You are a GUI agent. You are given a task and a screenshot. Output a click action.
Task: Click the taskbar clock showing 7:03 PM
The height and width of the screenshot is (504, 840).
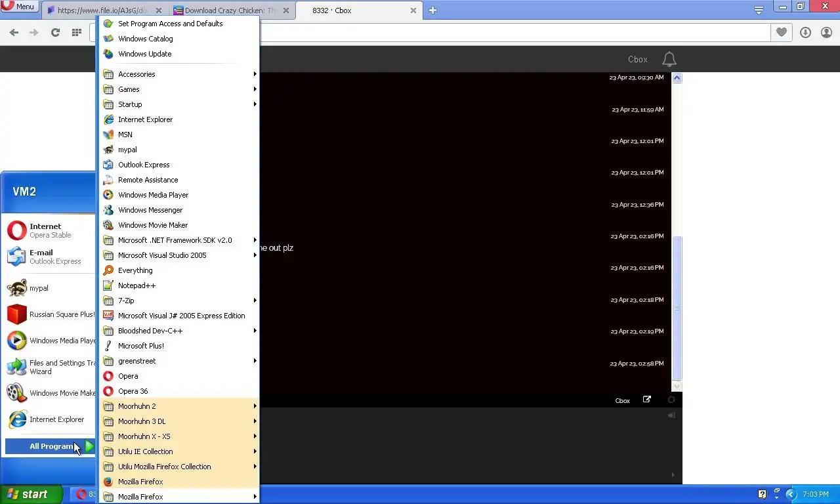[816, 494]
